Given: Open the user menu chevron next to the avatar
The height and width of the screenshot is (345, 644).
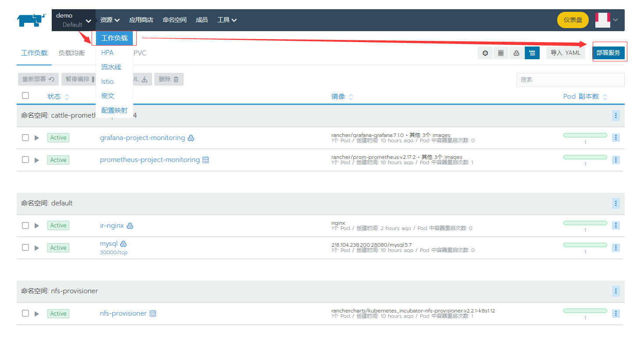Looking at the screenshot, I should 616,20.
